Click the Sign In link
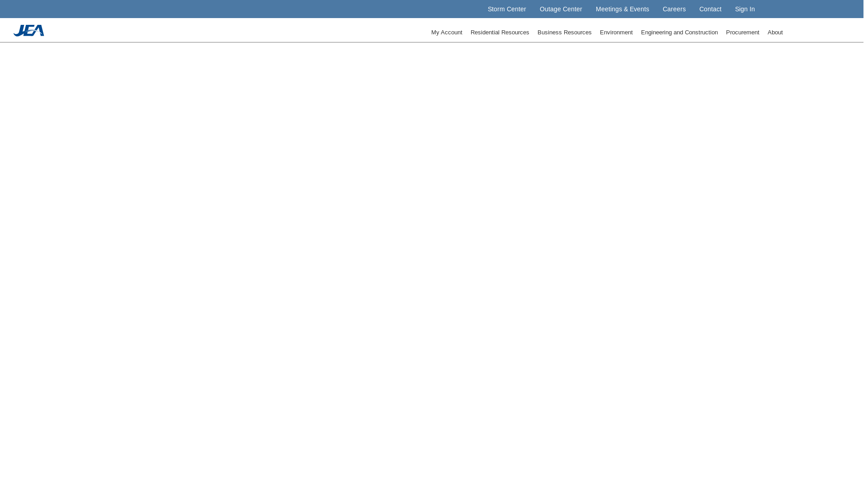868x488 pixels. 745,9
